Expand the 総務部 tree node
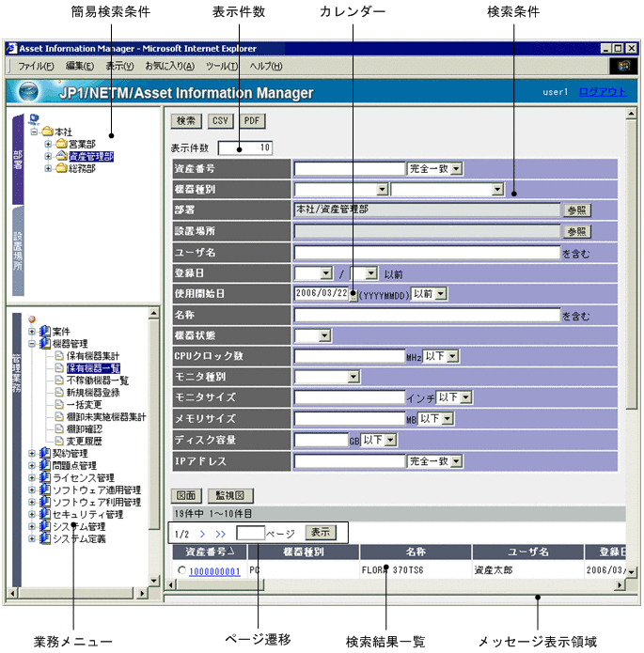 pyautogui.click(x=48, y=168)
